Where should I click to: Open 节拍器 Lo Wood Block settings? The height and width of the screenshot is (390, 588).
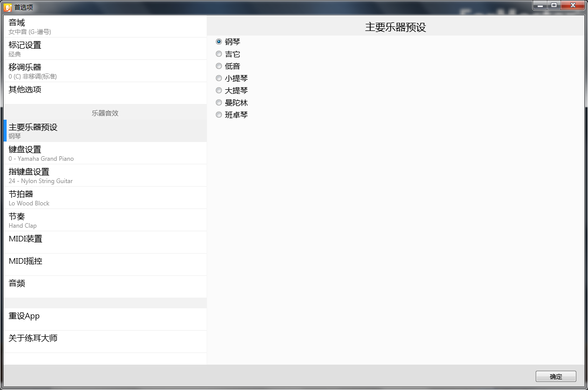click(105, 198)
